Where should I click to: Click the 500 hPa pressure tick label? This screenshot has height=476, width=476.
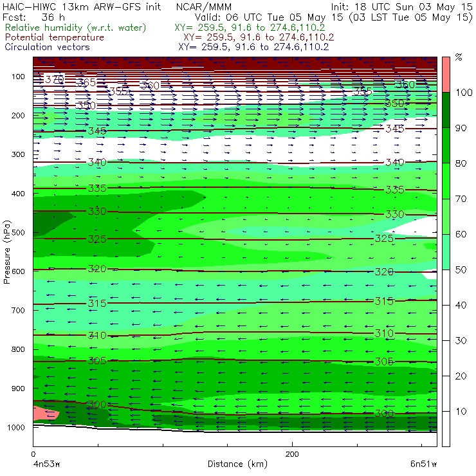point(18,232)
